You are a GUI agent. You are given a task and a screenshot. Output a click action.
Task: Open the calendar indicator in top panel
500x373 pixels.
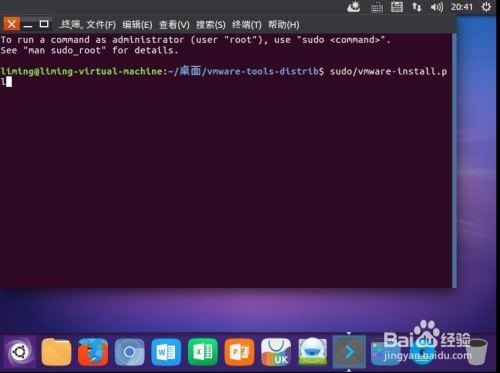(x=397, y=7)
